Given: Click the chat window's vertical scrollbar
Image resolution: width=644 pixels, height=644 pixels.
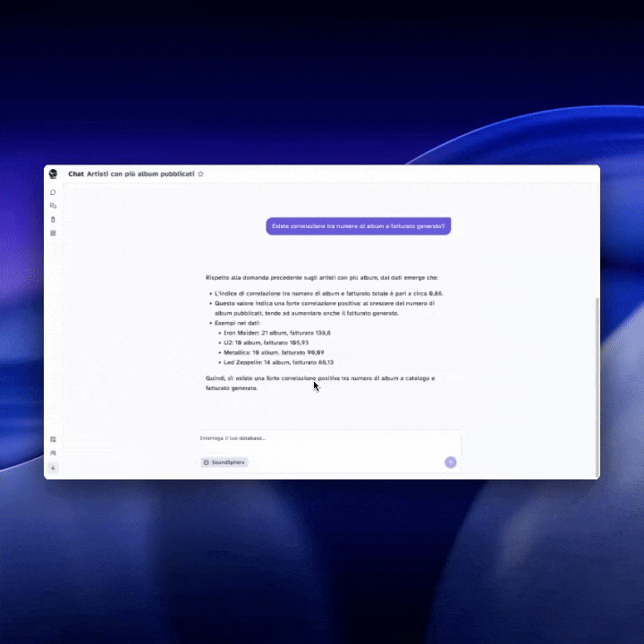Looking at the screenshot, I should 597,387.
